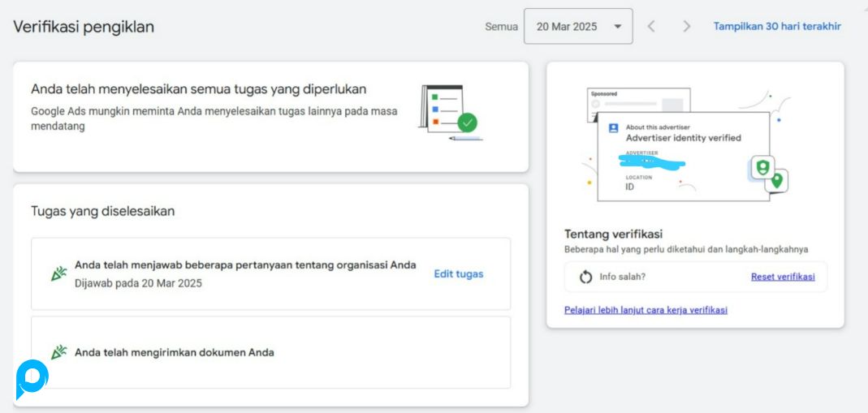Click the checklist illustration with green checkmark

tap(448, 112)
